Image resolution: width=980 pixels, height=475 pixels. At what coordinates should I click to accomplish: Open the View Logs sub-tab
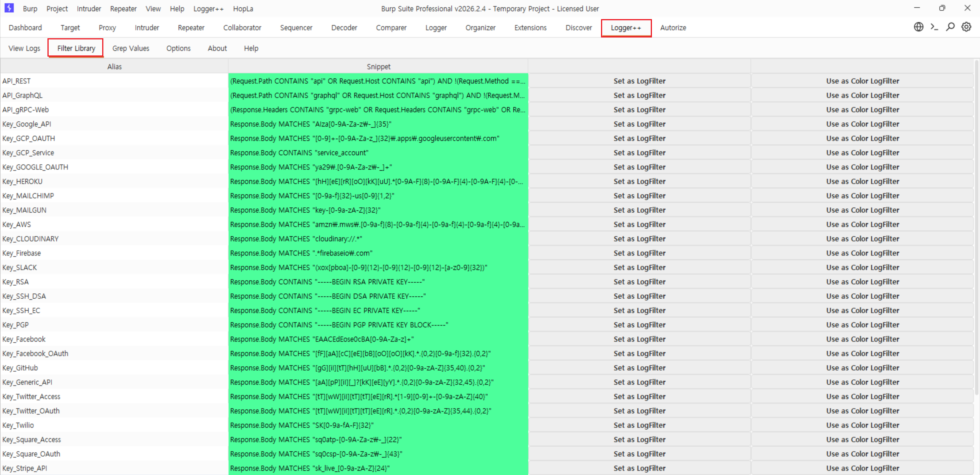24,48
